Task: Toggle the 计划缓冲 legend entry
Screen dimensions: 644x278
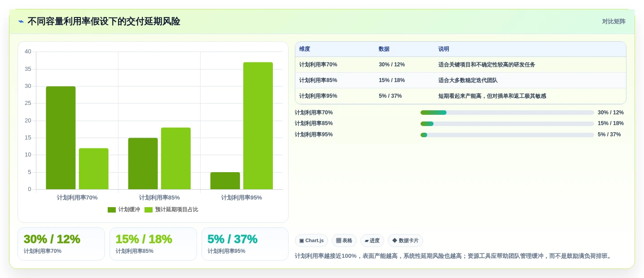Action: coord(124,209)
